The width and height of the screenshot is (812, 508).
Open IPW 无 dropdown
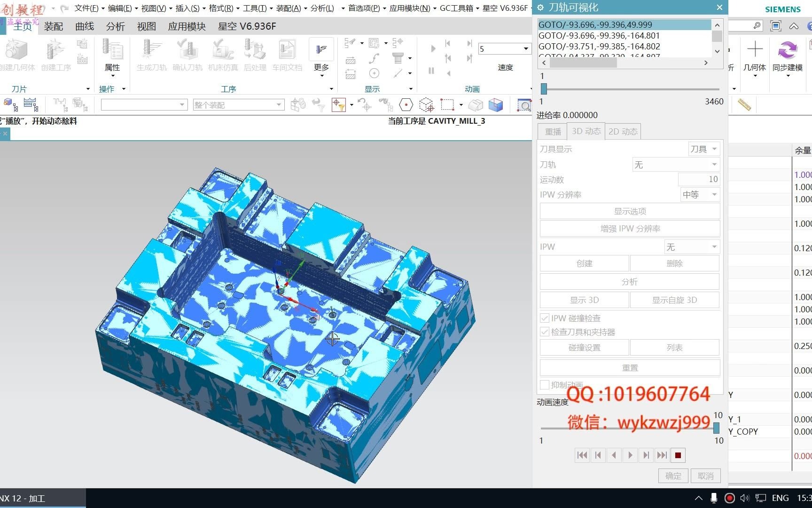click(x=692, y=247)
